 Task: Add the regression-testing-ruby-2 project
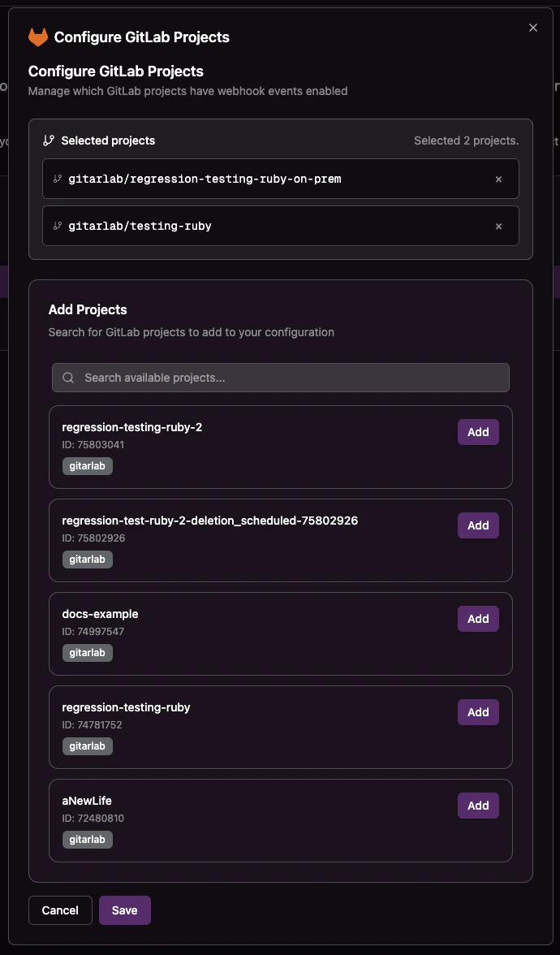478,431
